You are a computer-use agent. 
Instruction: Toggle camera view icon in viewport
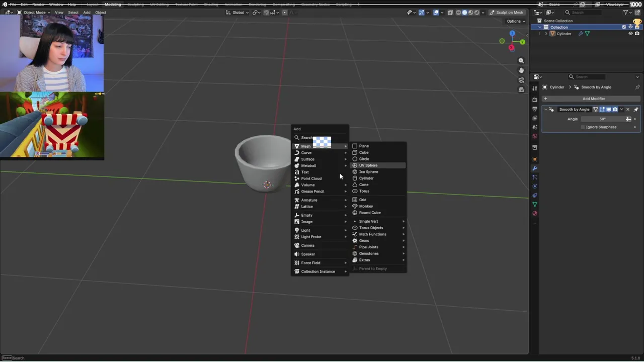521,80
